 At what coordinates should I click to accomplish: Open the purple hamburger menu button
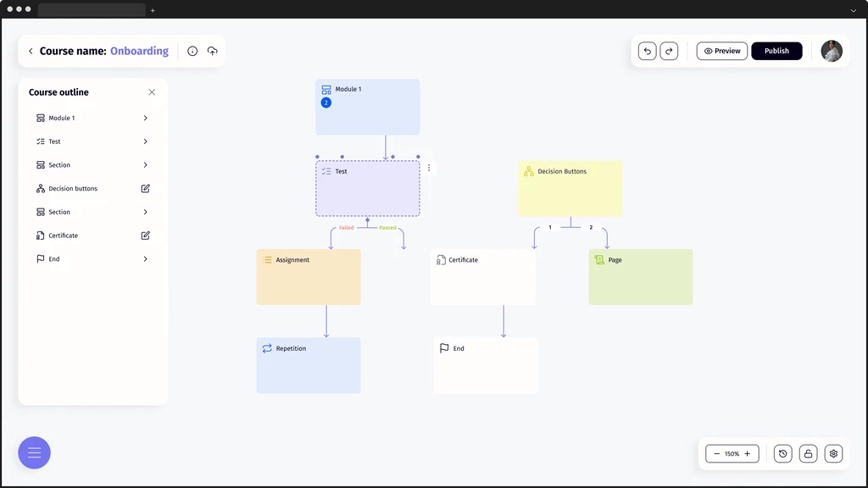(35, 452)
